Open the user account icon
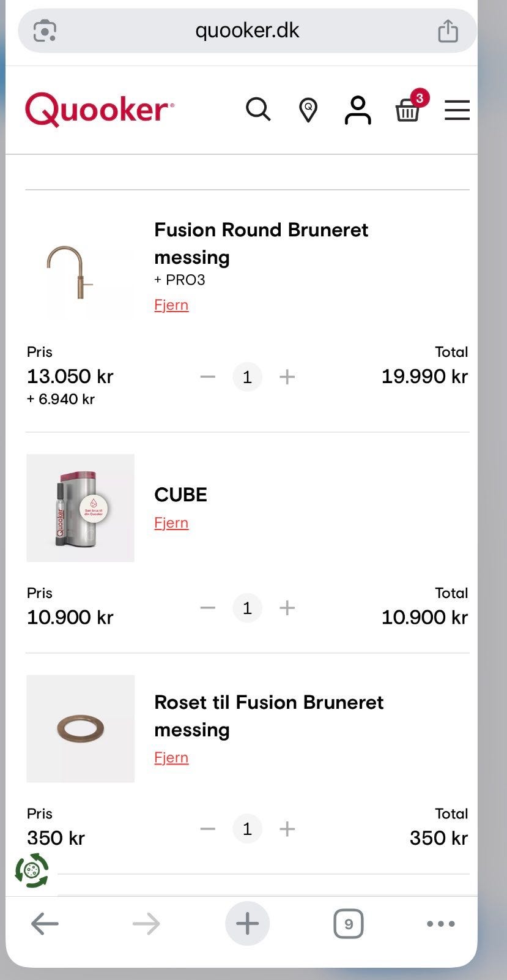 [358, 110]
